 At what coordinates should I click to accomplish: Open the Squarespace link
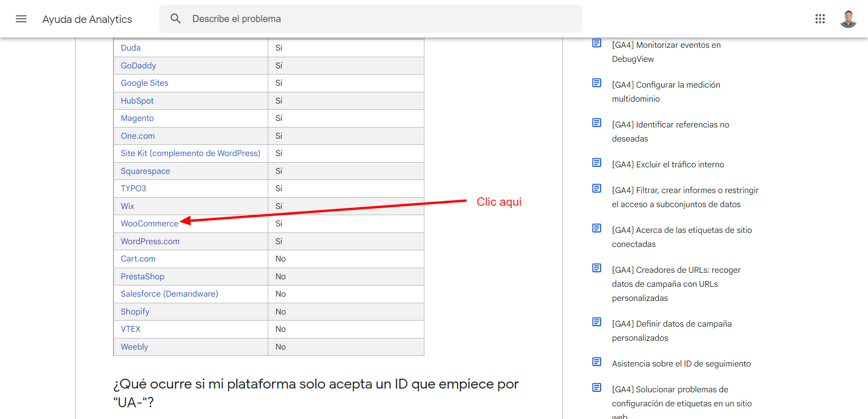145,171
